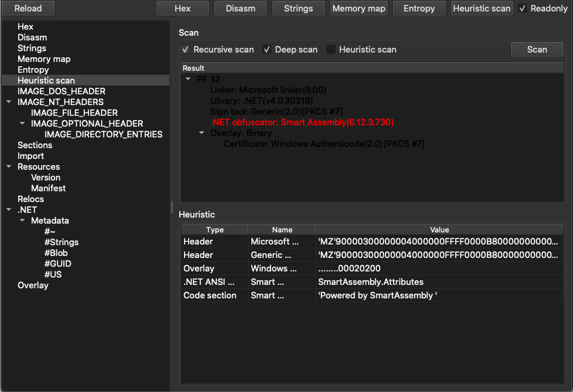Screen dimensions: 573x392
Task: Select the Metadata tree item
Action: point(50,220)
